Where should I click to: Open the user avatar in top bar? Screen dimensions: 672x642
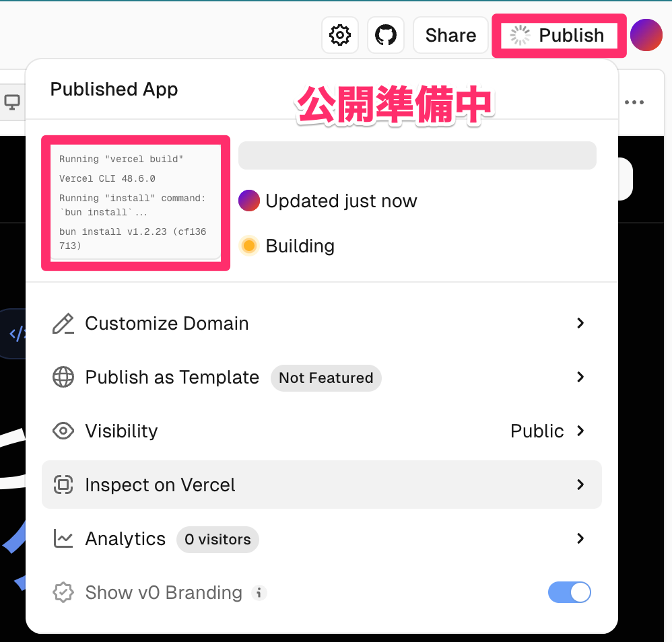pos(646,35)
